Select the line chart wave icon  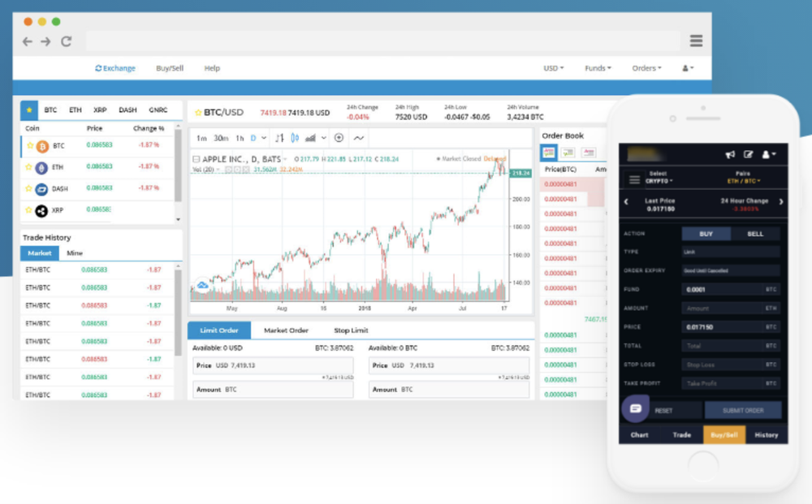click(x=358, y=138)
